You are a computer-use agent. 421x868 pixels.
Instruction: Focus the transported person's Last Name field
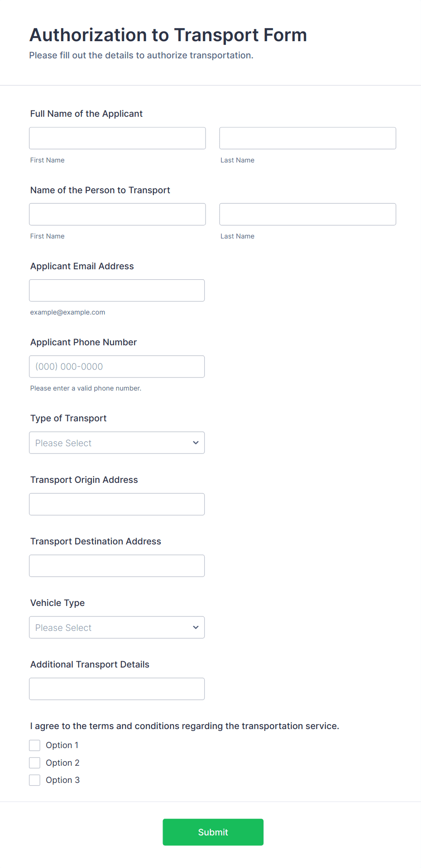pyautogui.click(x=307, y=214)
